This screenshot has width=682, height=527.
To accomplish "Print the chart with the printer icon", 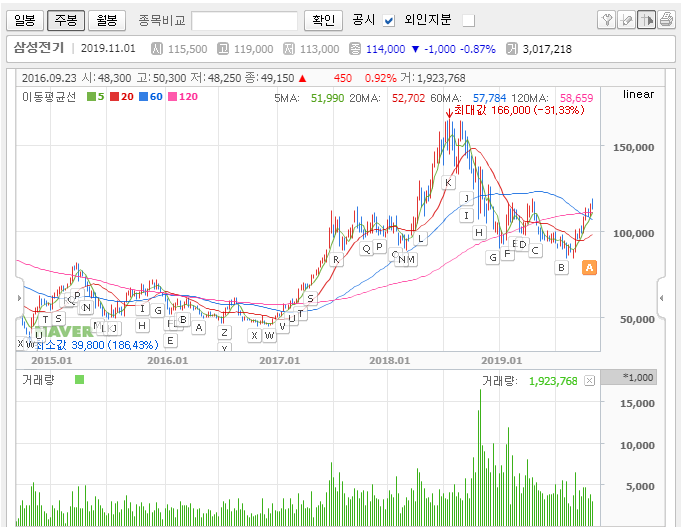I will [666, 20].
